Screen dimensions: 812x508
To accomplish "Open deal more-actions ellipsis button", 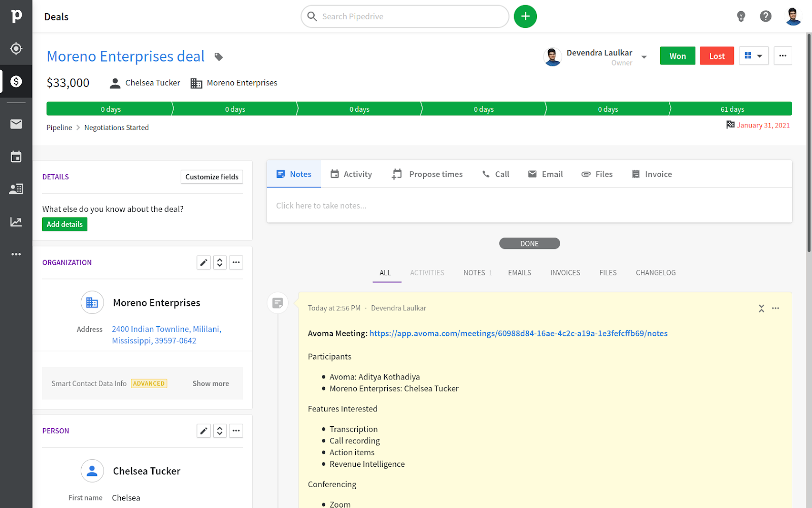I will pyautogui.click(x=783, y=56).
